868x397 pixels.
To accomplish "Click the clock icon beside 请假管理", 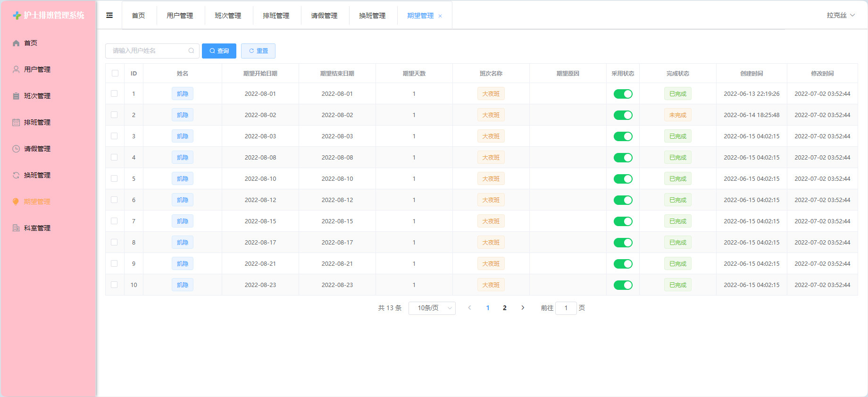I will click(16, 149).
